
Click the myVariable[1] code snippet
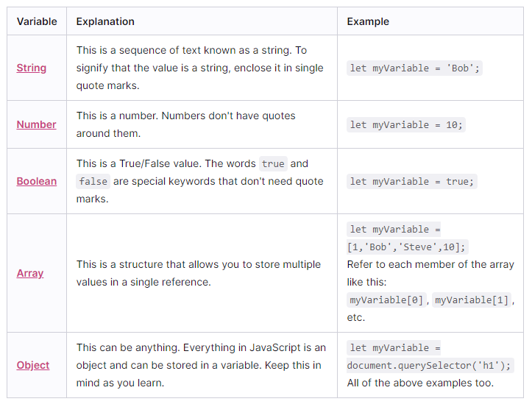pos(472,300)
